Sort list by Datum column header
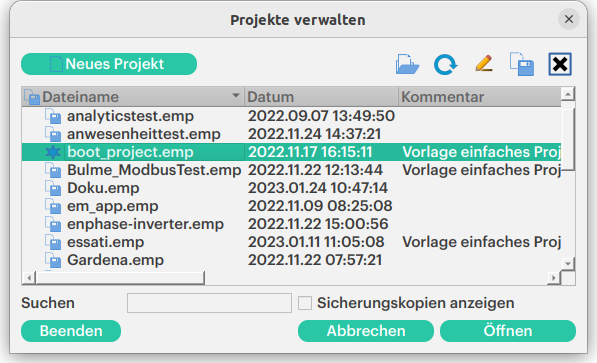597x363 pixels. pyautogui.click(x=321, y=97)
